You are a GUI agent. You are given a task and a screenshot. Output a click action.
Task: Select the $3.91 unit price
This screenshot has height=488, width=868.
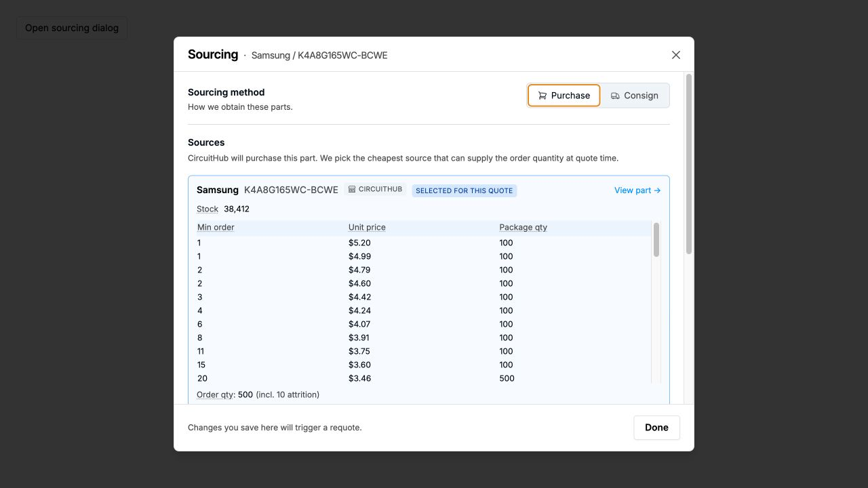359,338
